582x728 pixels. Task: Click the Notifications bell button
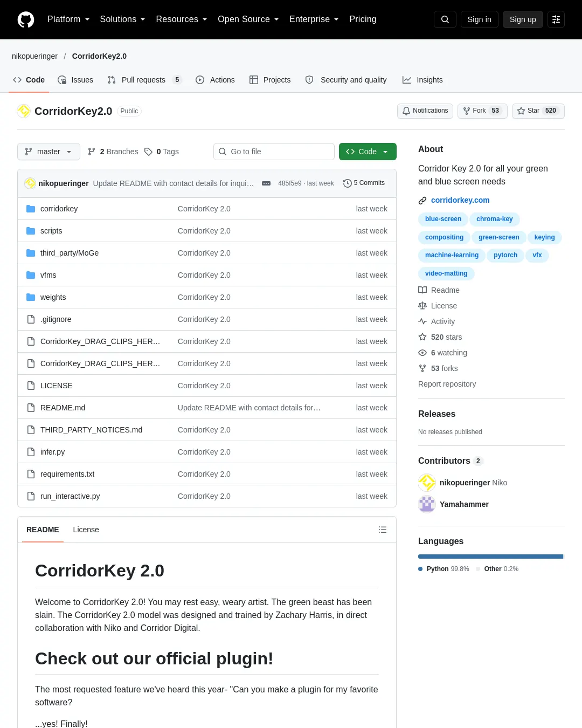pos(425,111)
